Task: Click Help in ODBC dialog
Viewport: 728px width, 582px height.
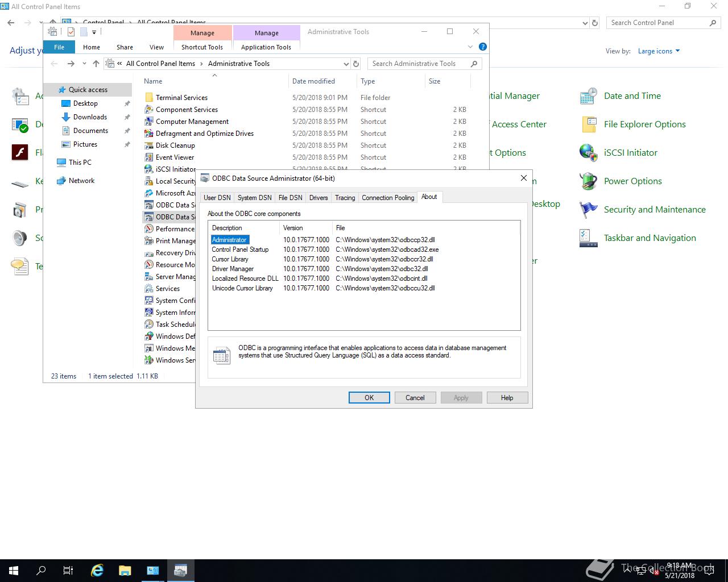Action: (x=507, y=398)
